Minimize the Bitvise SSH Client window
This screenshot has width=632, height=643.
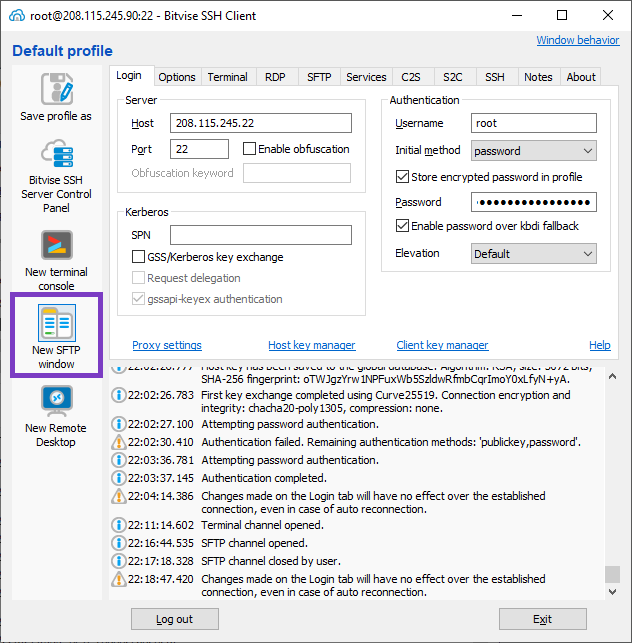tap(517, 16)
